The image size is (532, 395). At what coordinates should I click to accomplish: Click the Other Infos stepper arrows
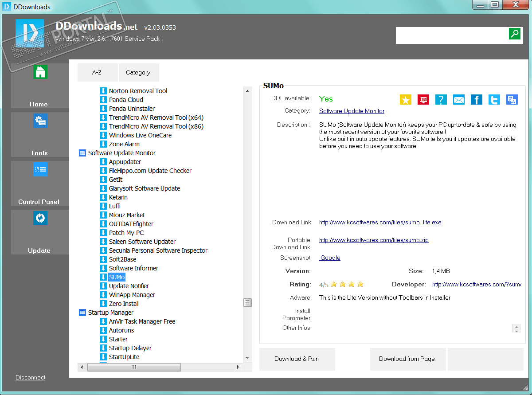tap(516, 328)
